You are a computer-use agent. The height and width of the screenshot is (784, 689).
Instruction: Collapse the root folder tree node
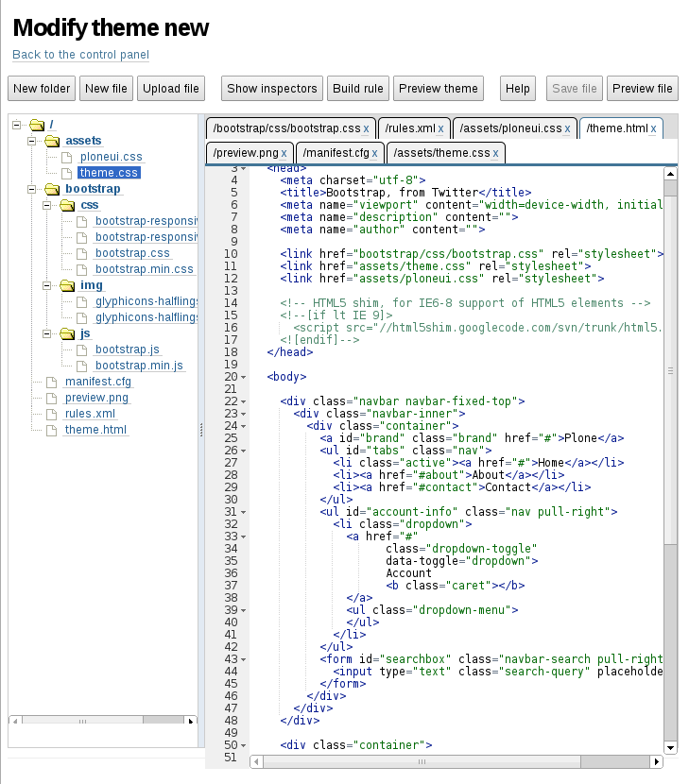[16, 125]
